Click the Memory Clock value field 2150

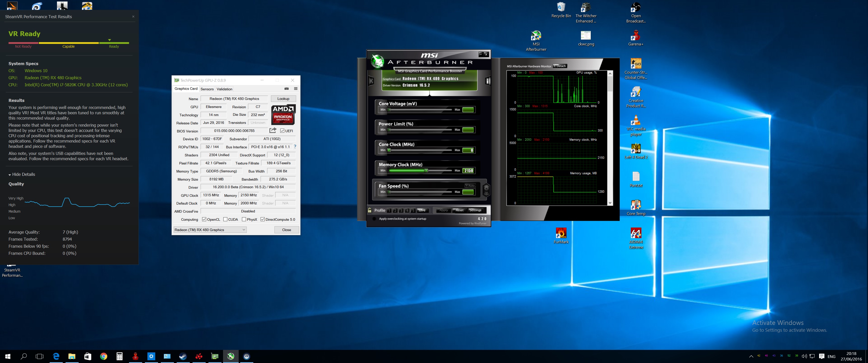[468, 171]
